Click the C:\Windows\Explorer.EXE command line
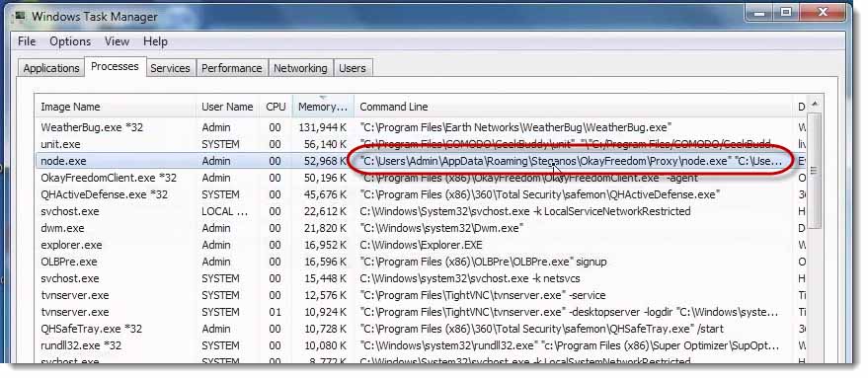868x378 pixels. [421, 245]
